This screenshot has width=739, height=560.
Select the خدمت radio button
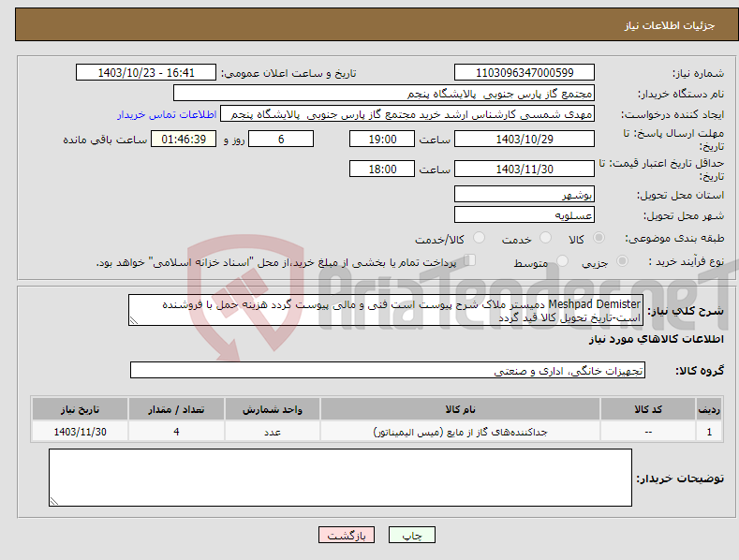coord(545,238)
